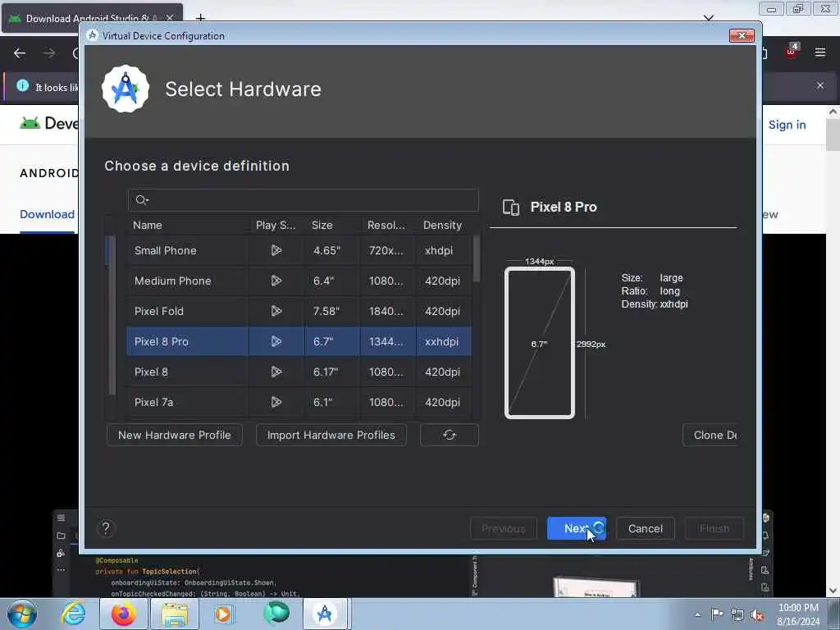Screen dimensions: 840x630
Task: Click the Play Store icon for Pixel 7a
Action: click(x=276, y=402)
